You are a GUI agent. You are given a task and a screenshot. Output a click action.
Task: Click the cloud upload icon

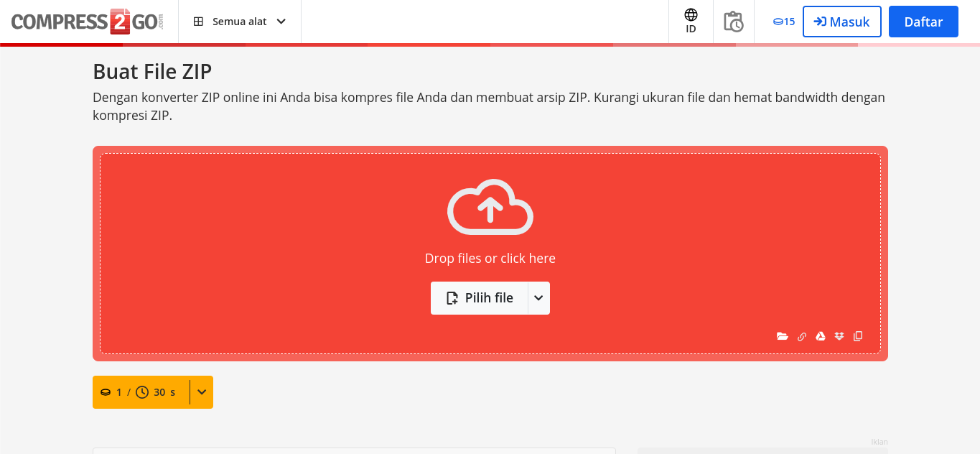(490, 207)
